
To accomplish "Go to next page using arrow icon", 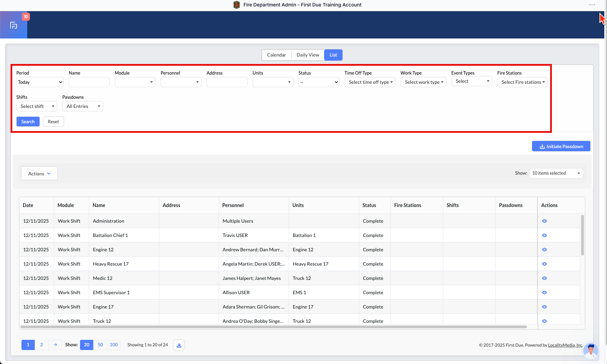I will 55,345.
